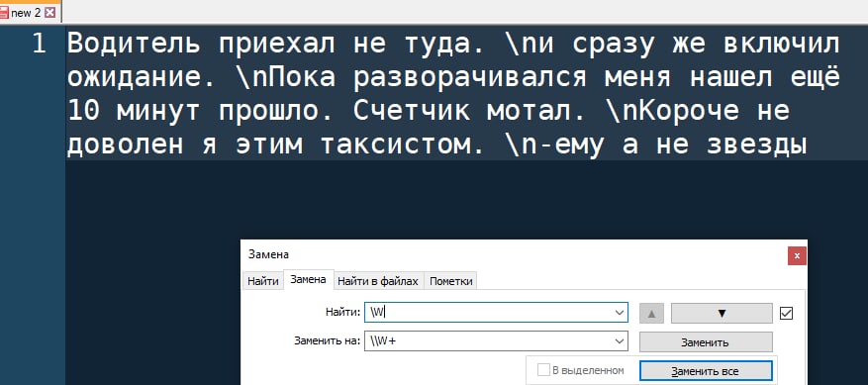Click the word Водитель in the editor
The width and height of the screenshot is (868, 385).
coord(134,44)
